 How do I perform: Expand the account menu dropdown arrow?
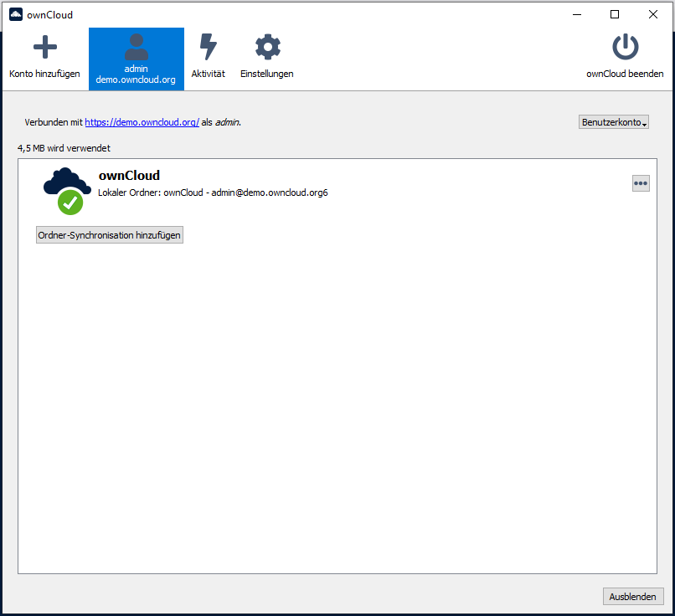point(644,124)
